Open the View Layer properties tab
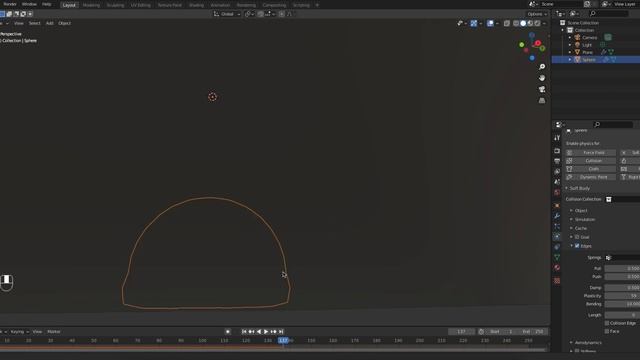Image resolution: width=640 pixels, height=360 pixels. point(557,171)
